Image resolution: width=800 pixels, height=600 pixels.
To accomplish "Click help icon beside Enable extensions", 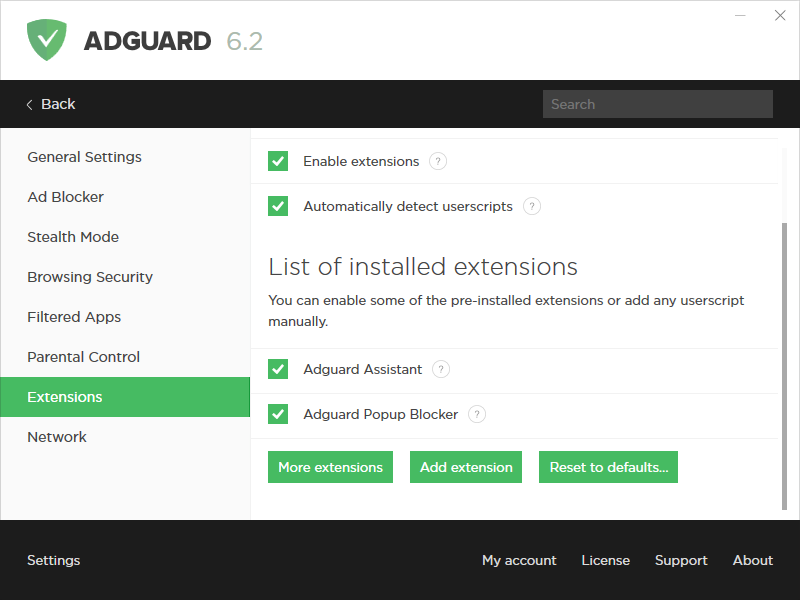I will pos(438,161).
